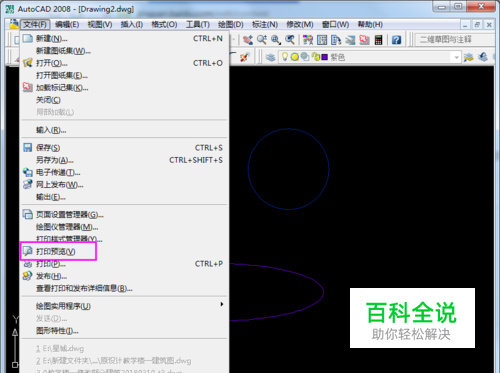Click the Pan realtime hand icon

[247, 40]
